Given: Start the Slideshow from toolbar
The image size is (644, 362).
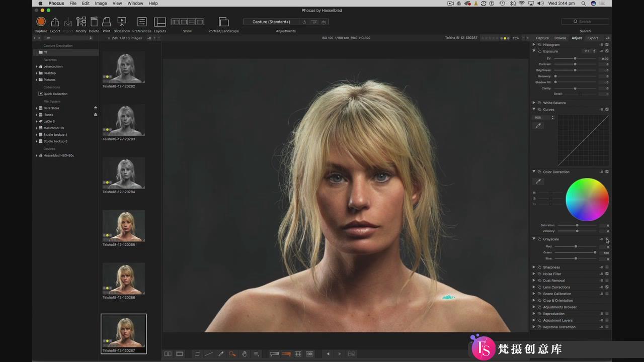Looking at the screenshot, I should (122, 22).
